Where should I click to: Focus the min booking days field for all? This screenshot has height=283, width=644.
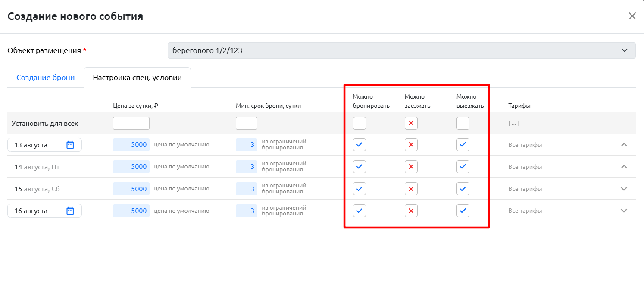coord(247,123)
